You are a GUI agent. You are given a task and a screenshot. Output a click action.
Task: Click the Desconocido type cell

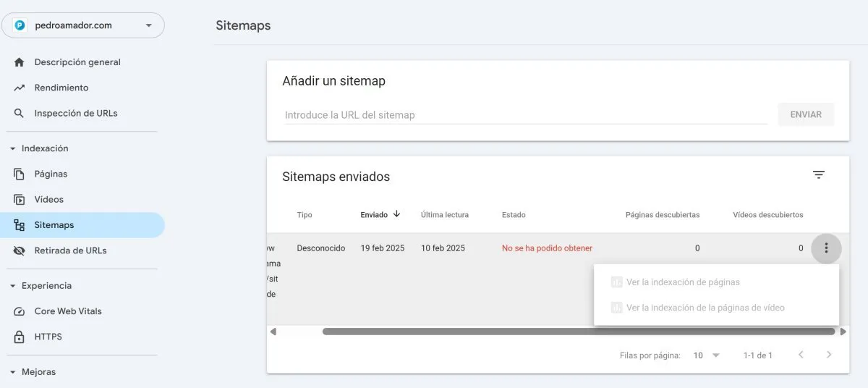tap(321, 248)
